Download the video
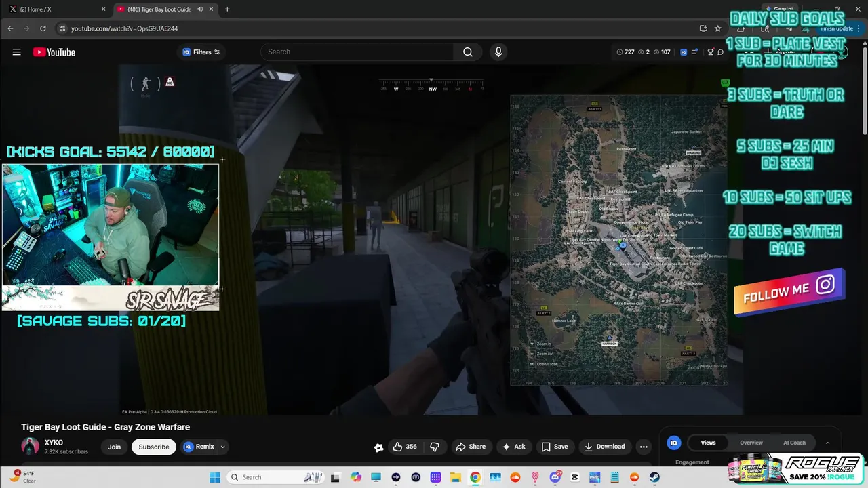 (604, 447)
